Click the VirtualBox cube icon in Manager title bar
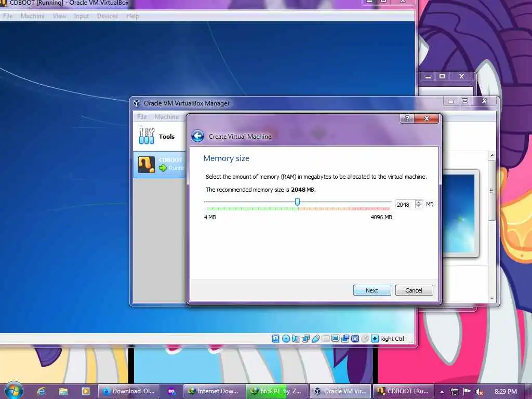This screenshot has width=532, height=399. point(137,103)
